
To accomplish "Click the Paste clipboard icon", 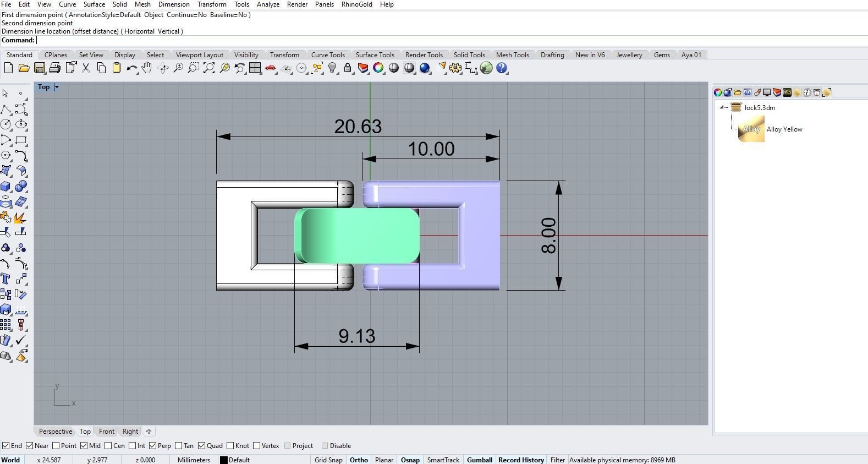I will click(x=117, y=68).
